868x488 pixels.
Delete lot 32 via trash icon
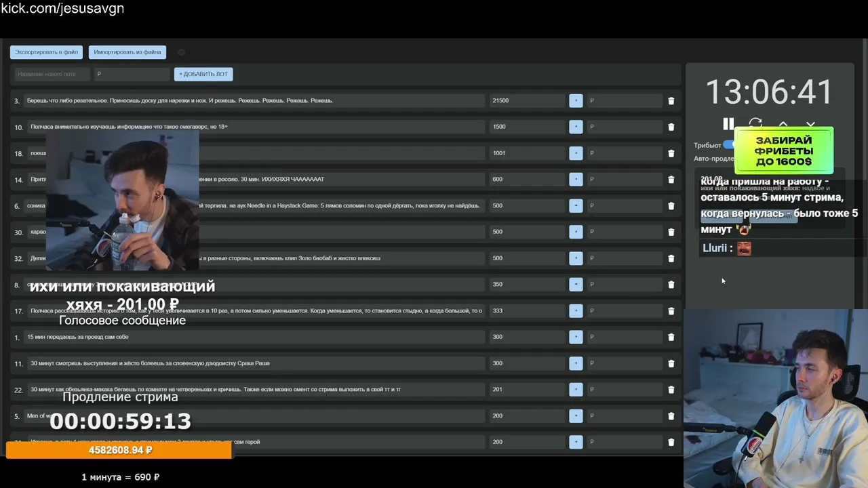click(671, 258)
